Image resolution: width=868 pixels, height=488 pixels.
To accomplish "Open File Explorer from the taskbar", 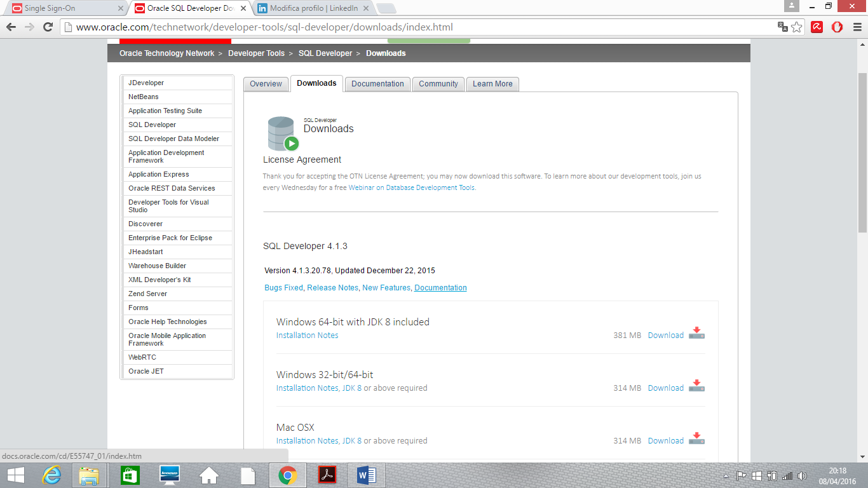I will point(89,475).
